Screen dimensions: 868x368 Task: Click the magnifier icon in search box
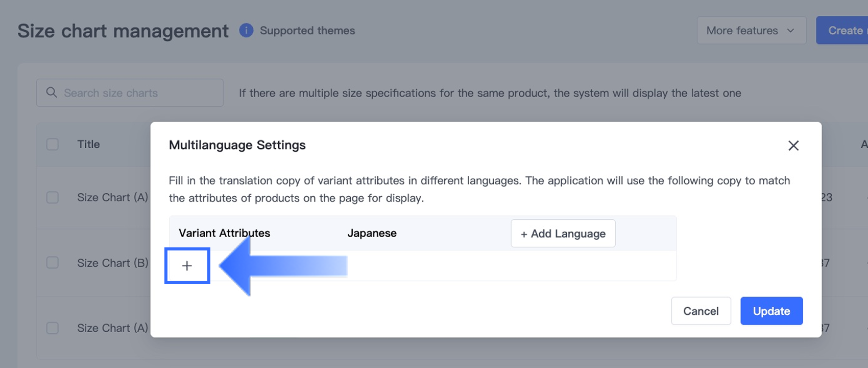pyautogui.click(x=52, y=93)
